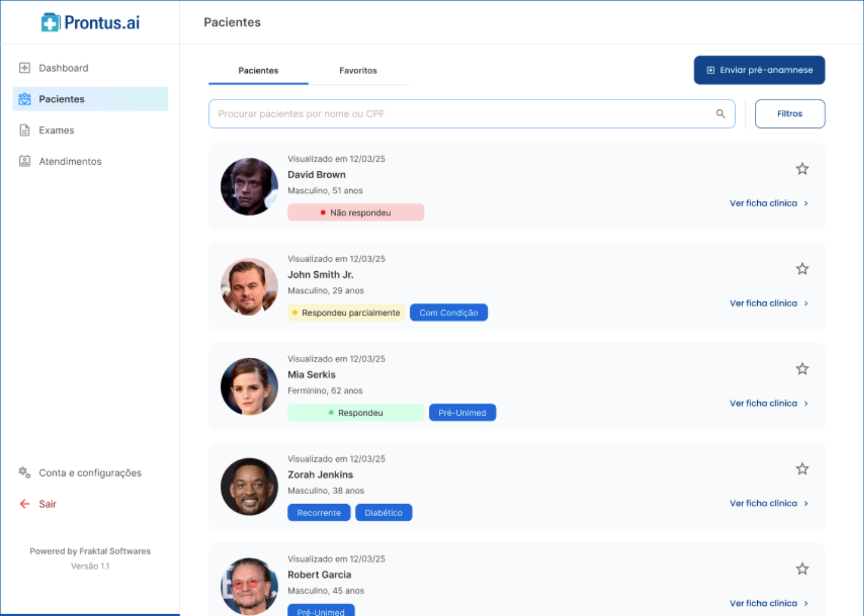Image resolution: width=866 pixels, height=616 pixels.
Task: Click the name Zorah Jenkins
Action: tap(320, 475)
